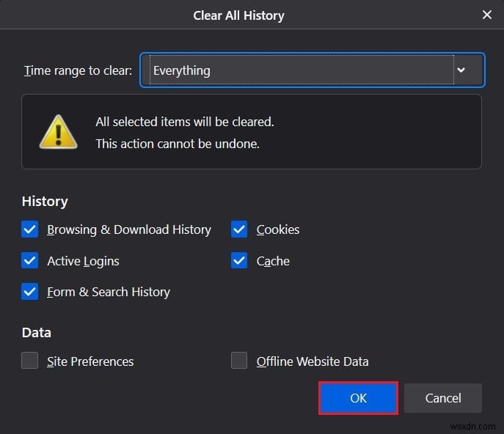504x434 pixels.
Task: Click the History section heading
Action: tap(45, 202)
